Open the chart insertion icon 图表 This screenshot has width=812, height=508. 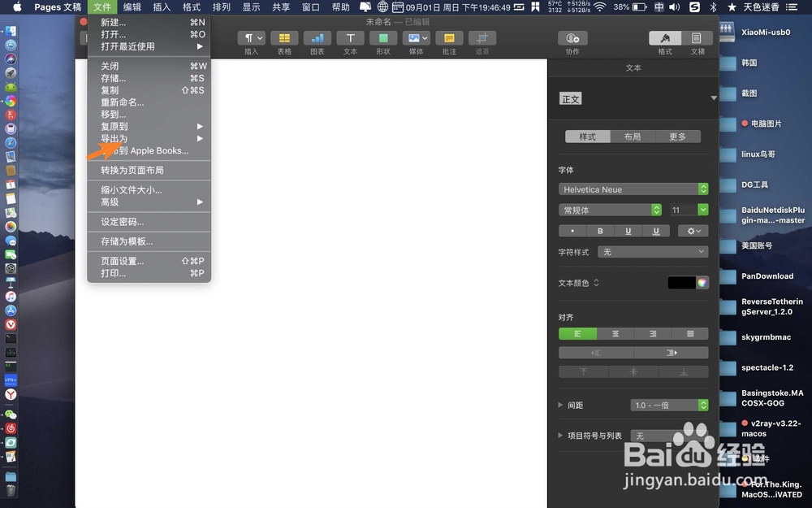(x=317, y=39)
